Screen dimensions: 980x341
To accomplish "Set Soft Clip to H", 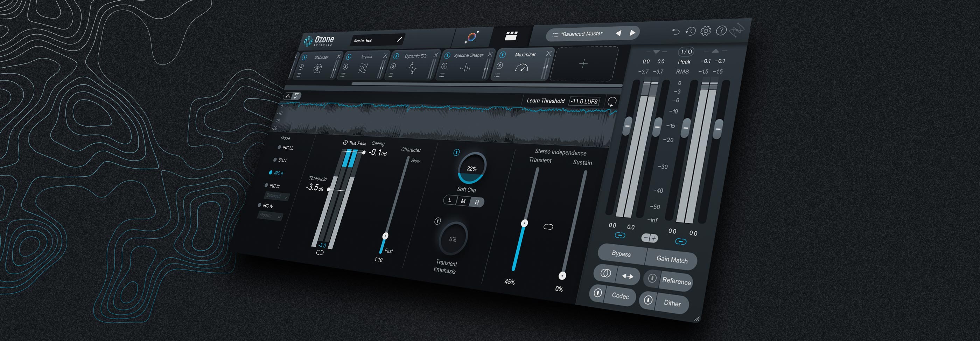I will click(477, 202).
